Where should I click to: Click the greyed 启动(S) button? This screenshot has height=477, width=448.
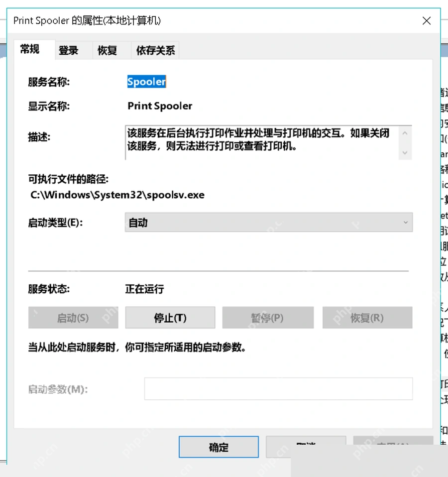point(73,318)
